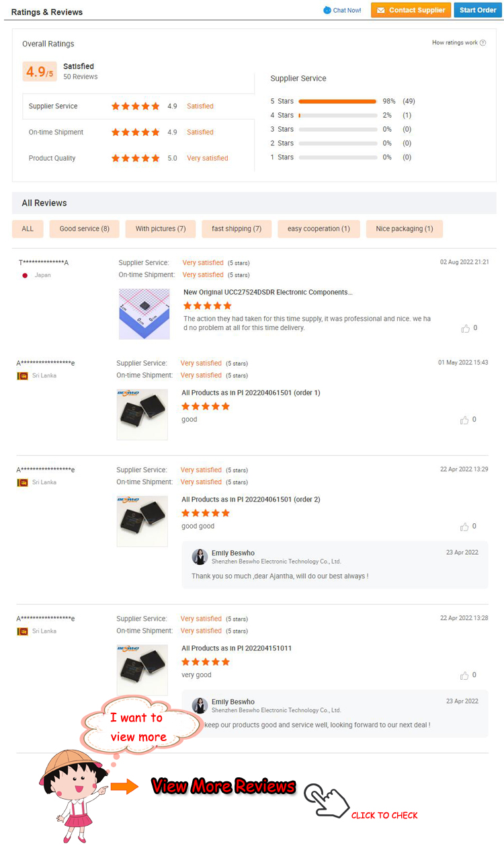Open New Original UCC27524DSDR product title link
Viewport: 504px width, 852px height.
(267, 293)
